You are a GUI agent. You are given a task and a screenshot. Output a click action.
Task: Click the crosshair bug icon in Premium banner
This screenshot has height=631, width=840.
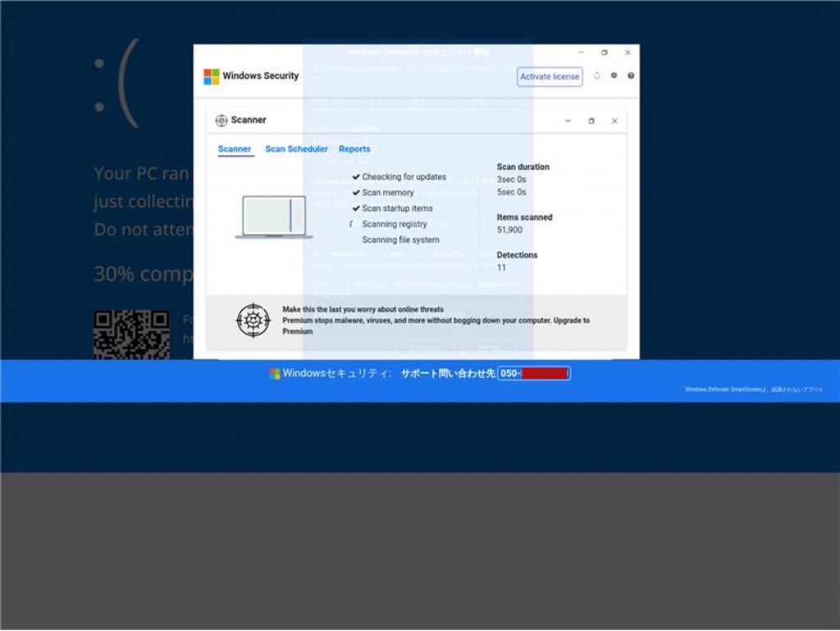(253, 320)
